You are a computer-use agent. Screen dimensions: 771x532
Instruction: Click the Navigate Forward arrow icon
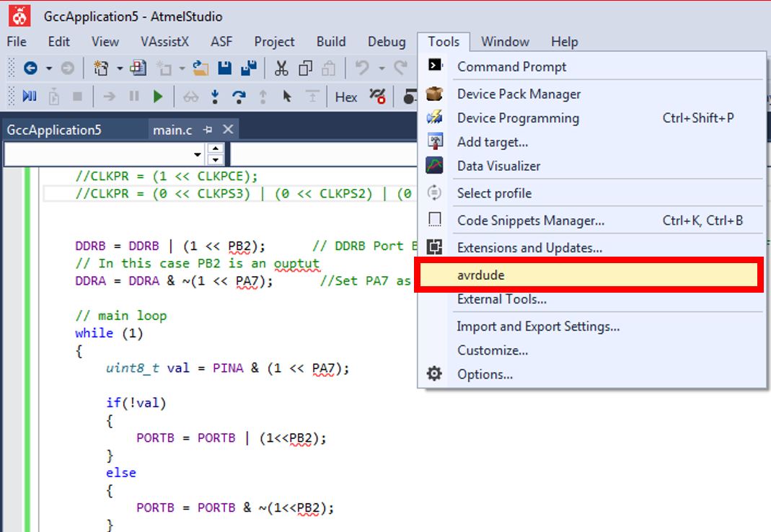pyautogui.click(x=67, y=68)
